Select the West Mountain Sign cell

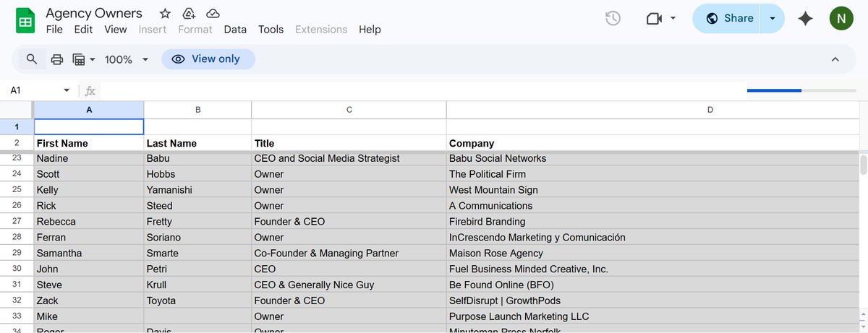652,190
